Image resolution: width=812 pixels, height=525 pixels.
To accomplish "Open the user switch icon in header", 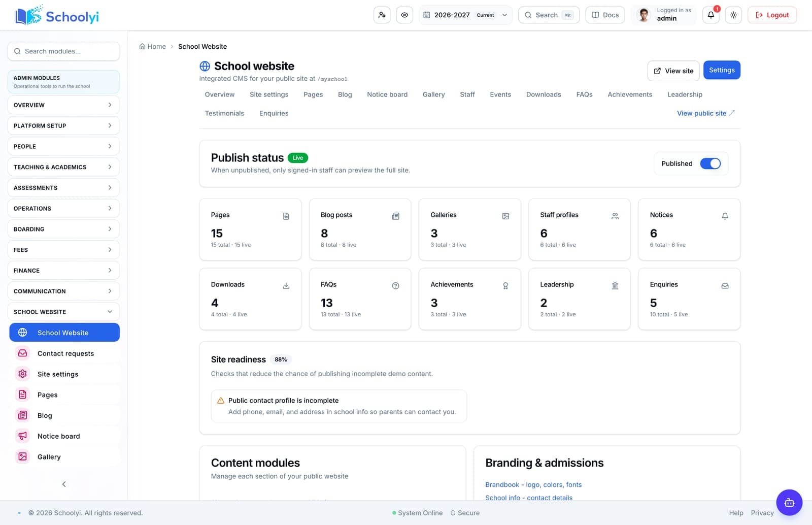I will click(382, 15).
